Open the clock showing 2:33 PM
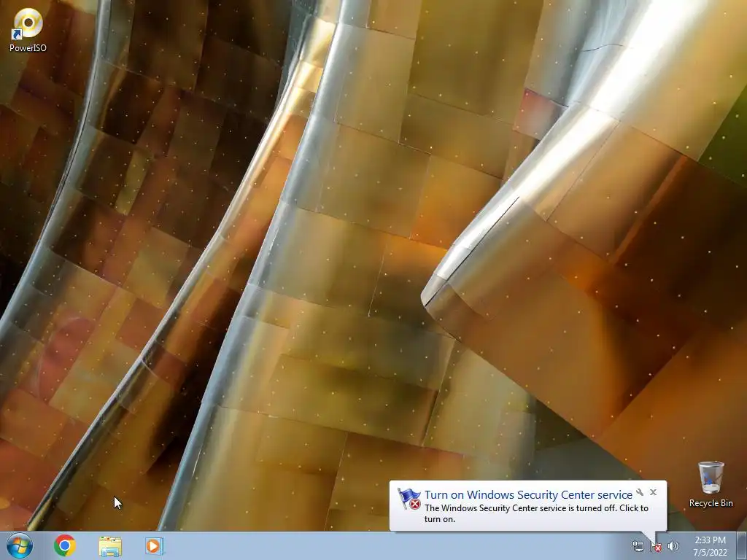The height and width of the screenshot is (560, 747). pyautogui.click(x=710, y=546)
